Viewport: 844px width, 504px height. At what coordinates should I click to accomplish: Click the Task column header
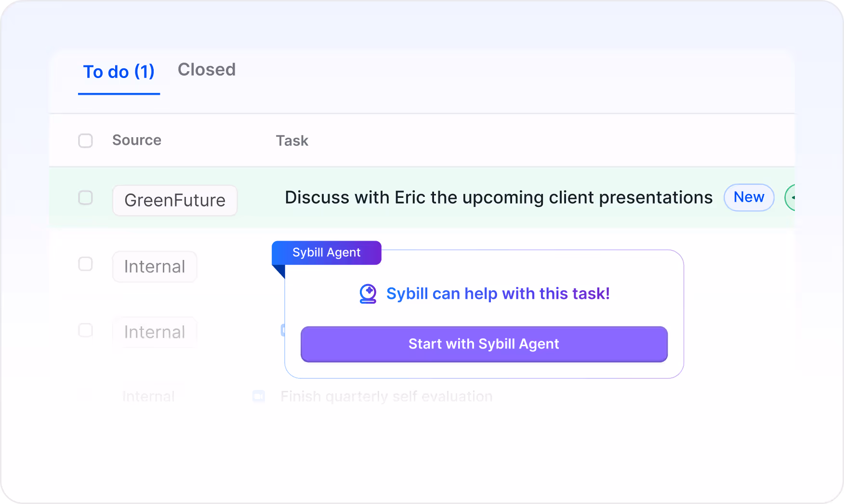(292, 141)
